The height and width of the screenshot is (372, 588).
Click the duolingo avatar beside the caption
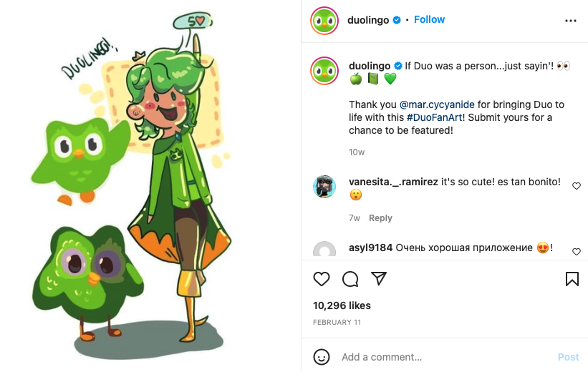click(324, 72)
